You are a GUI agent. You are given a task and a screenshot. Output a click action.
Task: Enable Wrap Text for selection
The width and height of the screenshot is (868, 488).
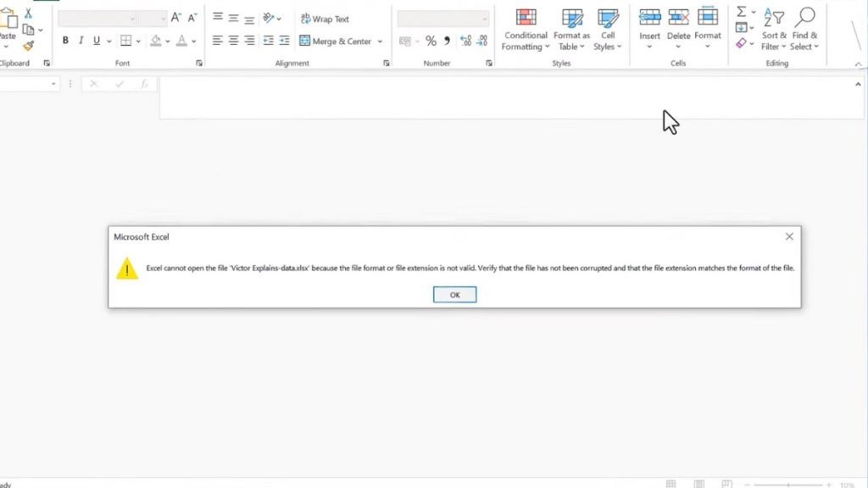(x=325, y=19)
